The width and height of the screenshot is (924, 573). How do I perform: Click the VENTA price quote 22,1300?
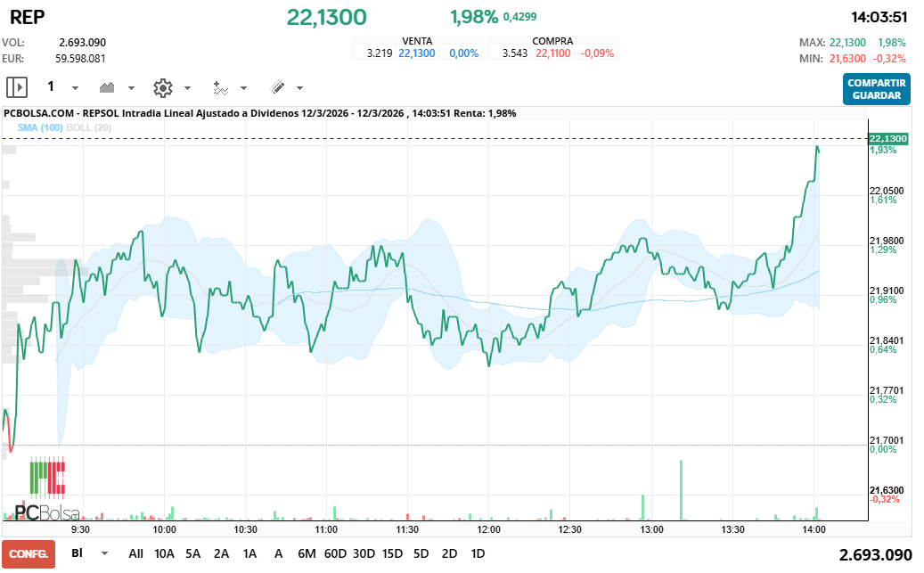(417, 53)
